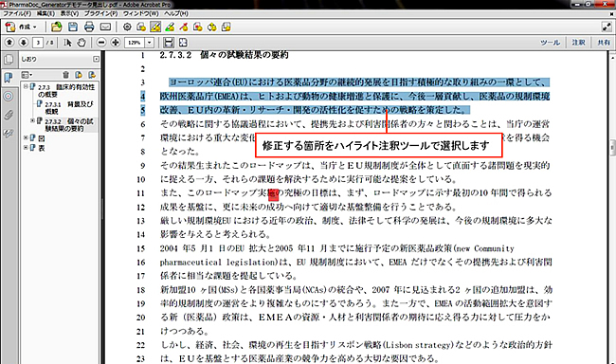The image size is (616, 364).
Task: Click the fit full page icon
Action: [183, 43]
